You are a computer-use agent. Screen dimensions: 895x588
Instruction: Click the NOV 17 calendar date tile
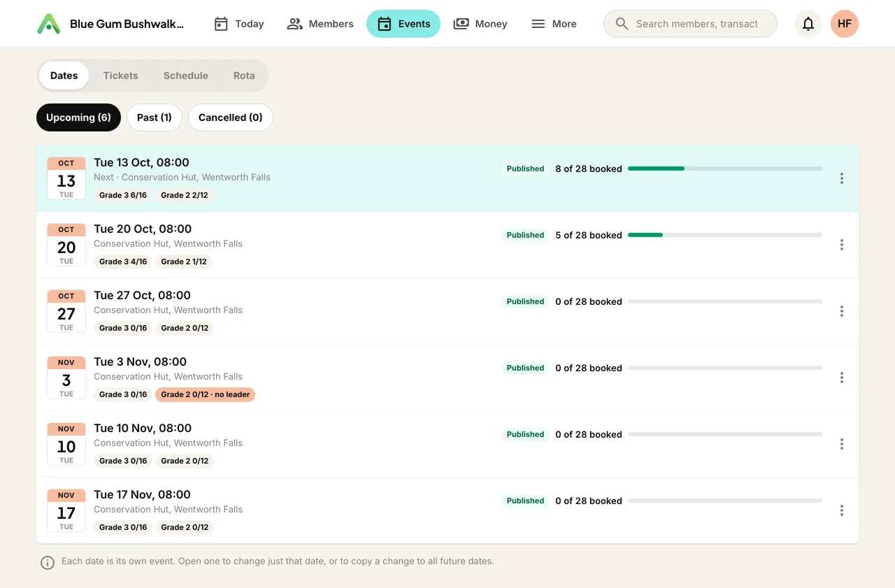tap(66, 510)
